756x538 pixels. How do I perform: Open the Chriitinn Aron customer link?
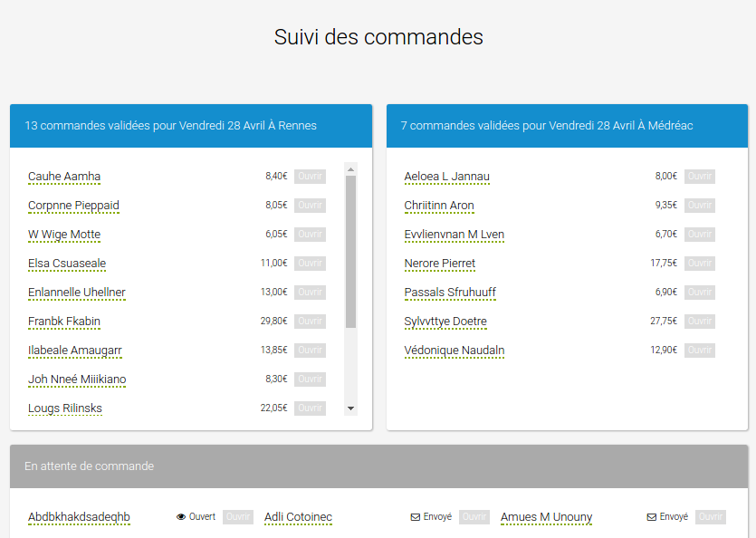439,206
